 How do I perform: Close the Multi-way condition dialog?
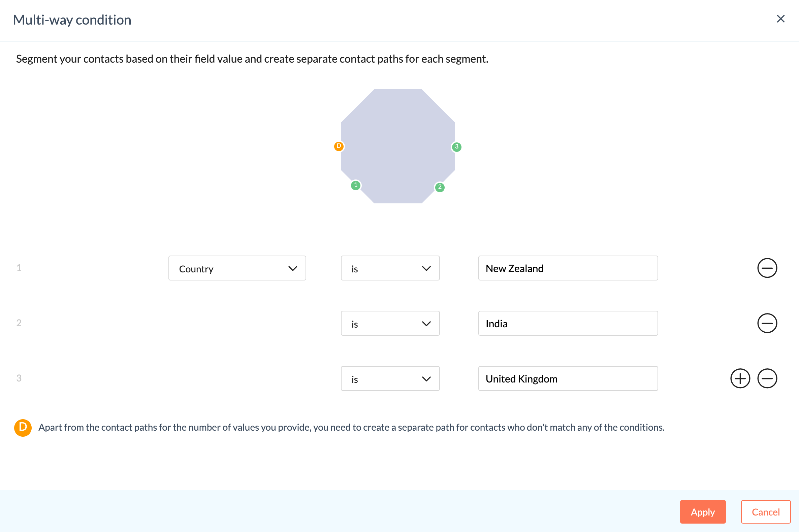[780, 19]
